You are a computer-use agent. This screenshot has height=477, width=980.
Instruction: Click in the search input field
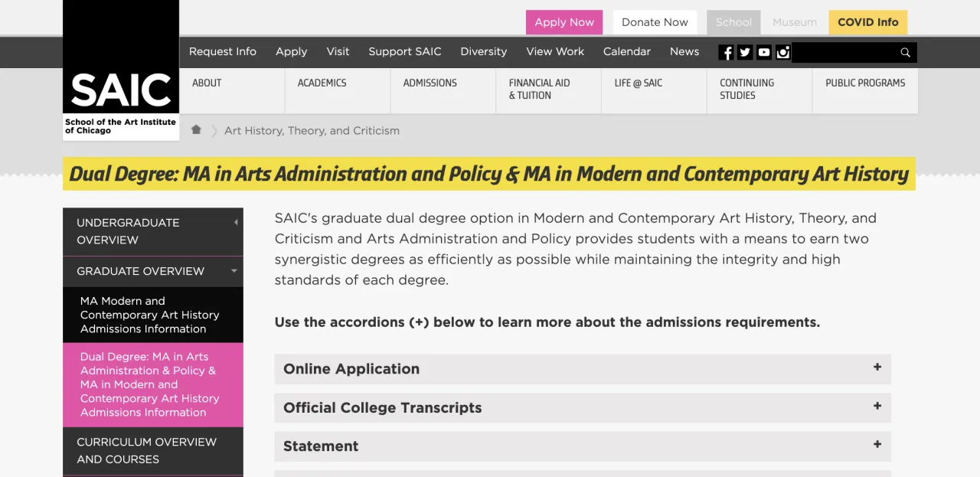pyautogui.click(x=842, y=52)
